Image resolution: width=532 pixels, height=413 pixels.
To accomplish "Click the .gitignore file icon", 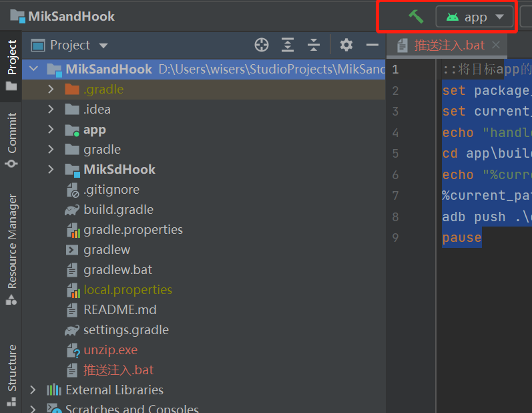I will point(72,190).
